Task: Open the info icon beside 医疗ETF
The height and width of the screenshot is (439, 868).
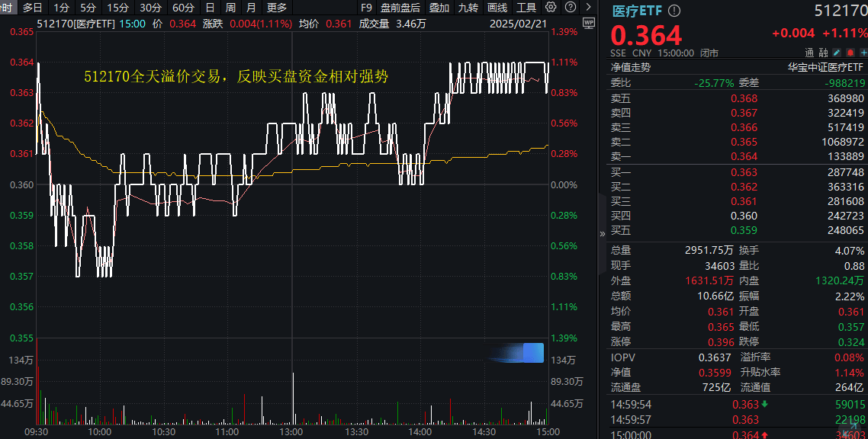Action: 674,11
